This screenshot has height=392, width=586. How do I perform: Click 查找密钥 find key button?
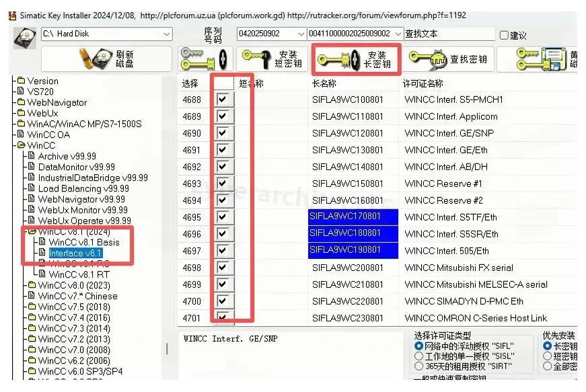tap(449, 59)
